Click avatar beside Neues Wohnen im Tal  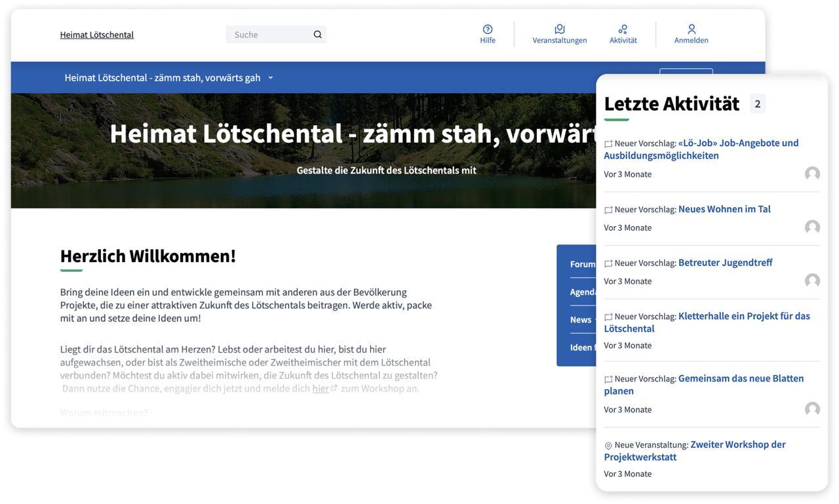click(812, 227)
